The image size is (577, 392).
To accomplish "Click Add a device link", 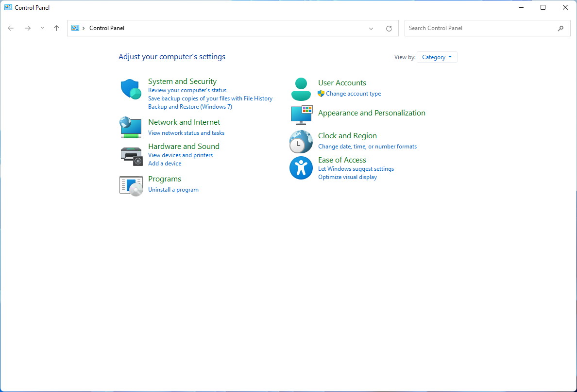I will 165,163.
